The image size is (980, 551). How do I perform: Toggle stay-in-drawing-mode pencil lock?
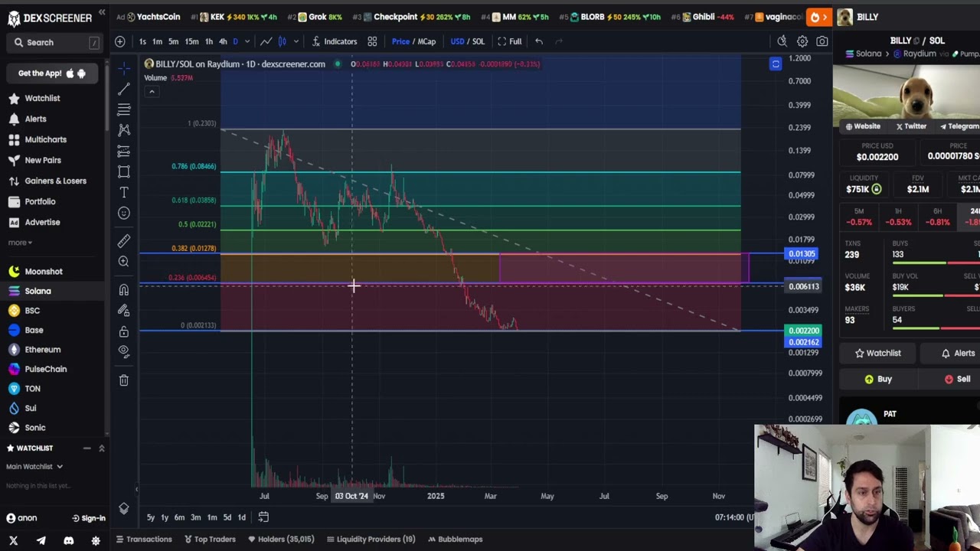click(x=124, y=311)
